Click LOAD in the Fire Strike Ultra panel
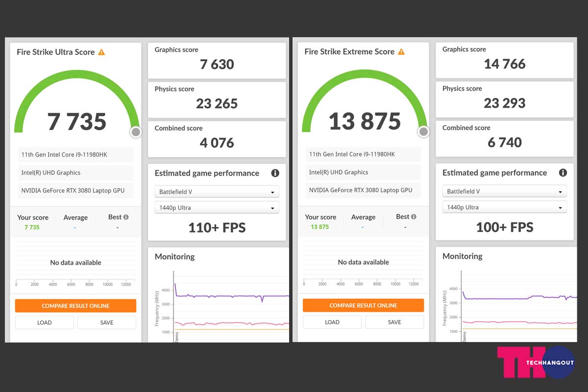This screenshot has height=392, width=588. [x=45, y=323]
